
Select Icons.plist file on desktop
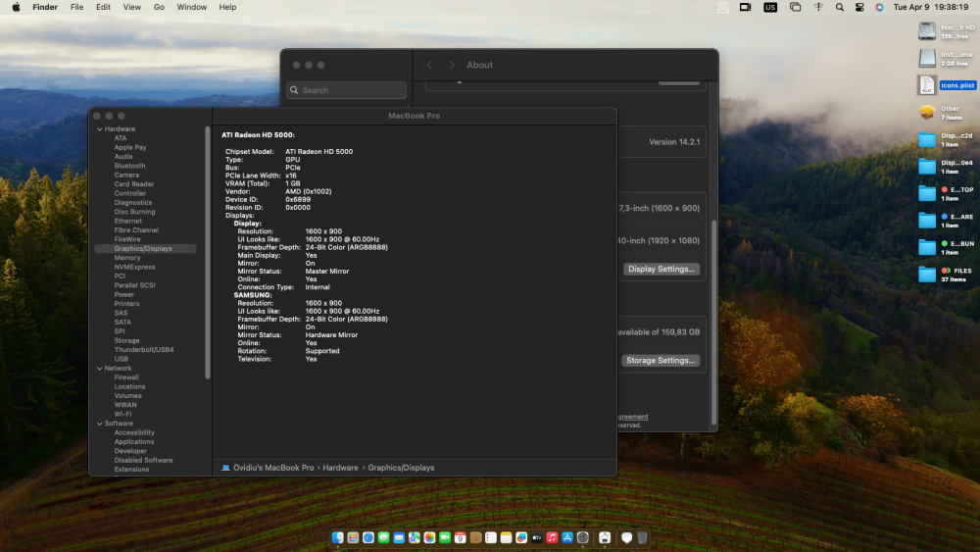[x=948, y=85]
